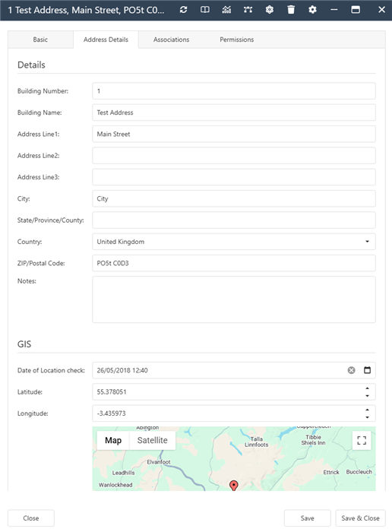Increase Latitude with up arrow
Image resolution: width=392 pixels, height=532 pixels.
tap(367, 388)
